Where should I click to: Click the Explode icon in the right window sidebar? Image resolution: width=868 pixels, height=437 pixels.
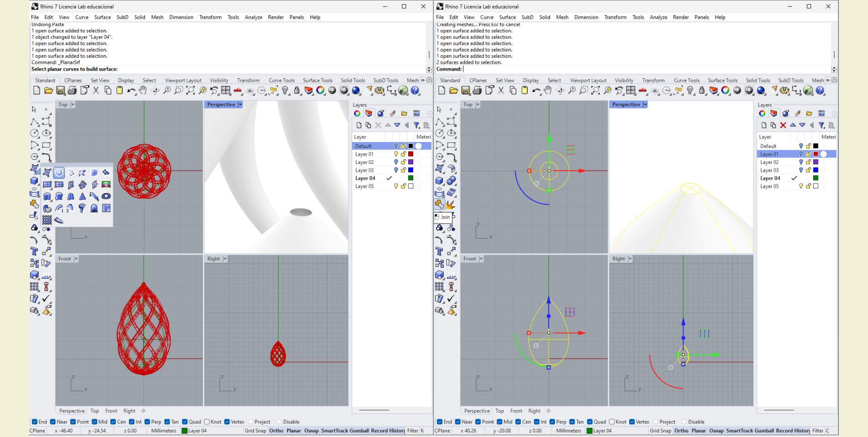point(451,204)
